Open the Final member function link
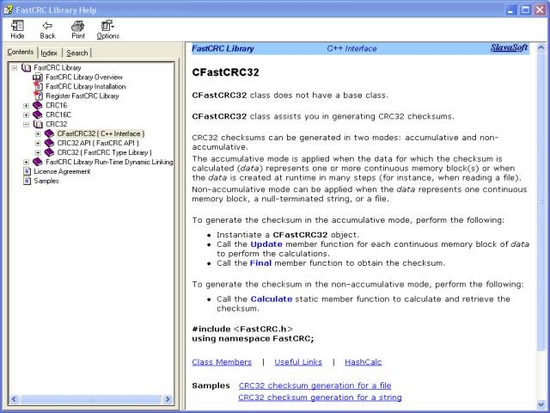 point(261,263)
